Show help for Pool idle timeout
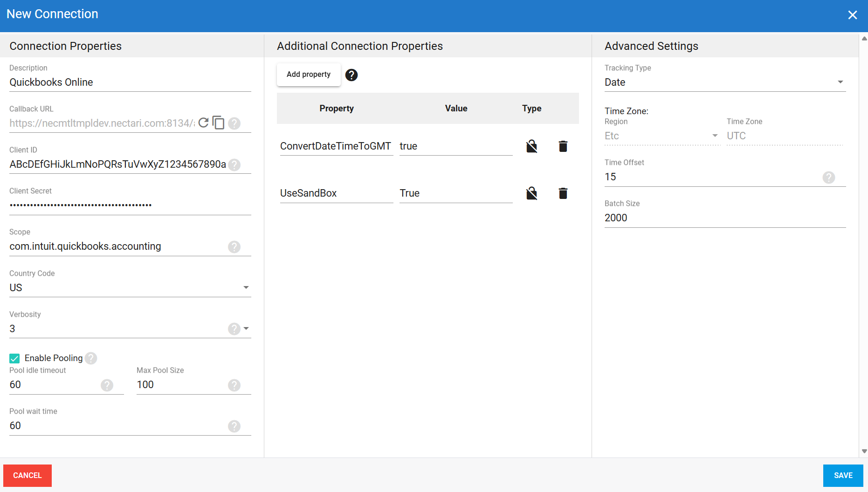This screenshot has height=492, width=868. tap(107, 385)
